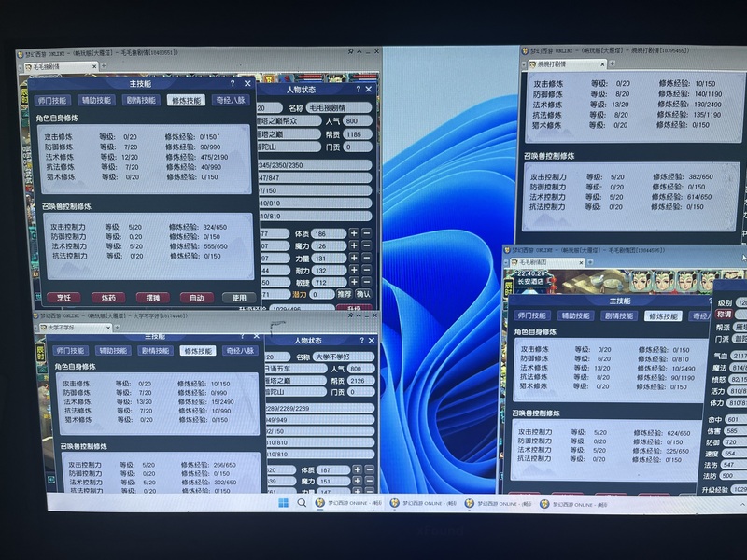Viewport: 747px width, 560px height.
Task: Open 剧情技能 tab in 大学不学好 window
Action: pos(156,351)
